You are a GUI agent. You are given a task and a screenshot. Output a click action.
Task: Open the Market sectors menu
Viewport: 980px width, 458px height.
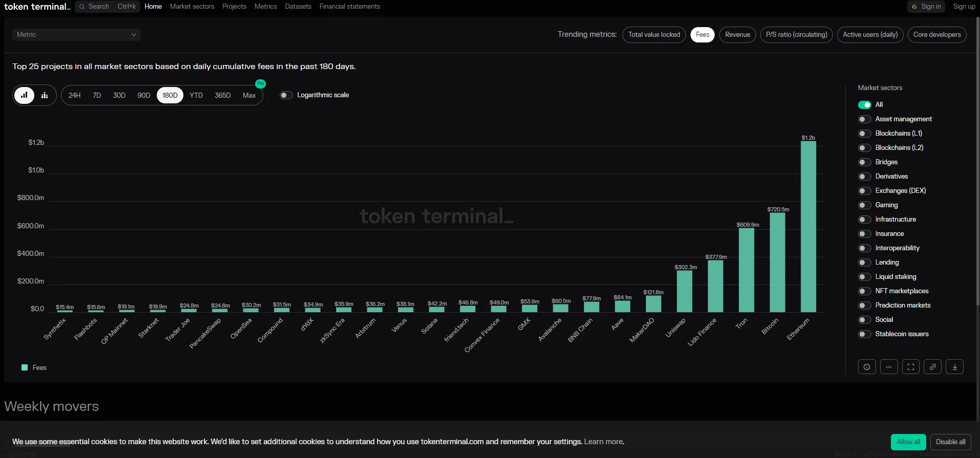192,7
